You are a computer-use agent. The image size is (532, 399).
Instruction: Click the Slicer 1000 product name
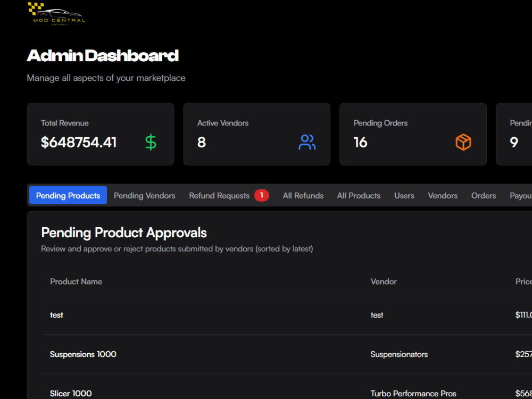(x=71, y=394)
